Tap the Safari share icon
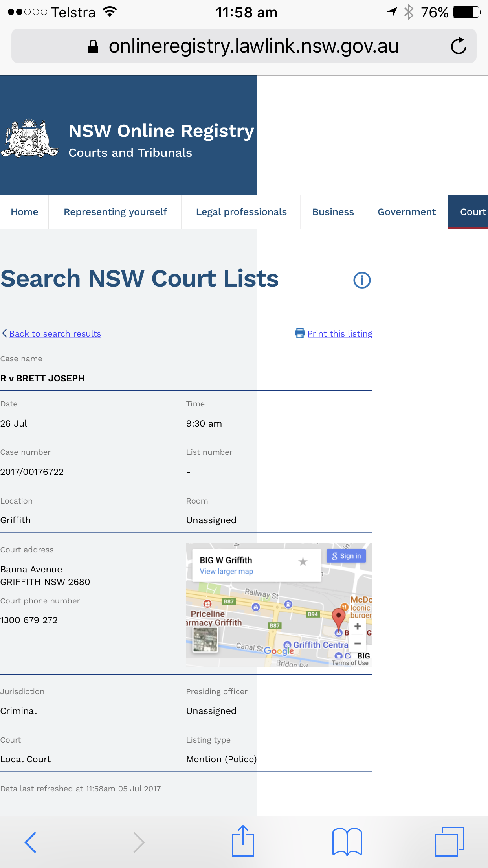 [x=243, y=841]
